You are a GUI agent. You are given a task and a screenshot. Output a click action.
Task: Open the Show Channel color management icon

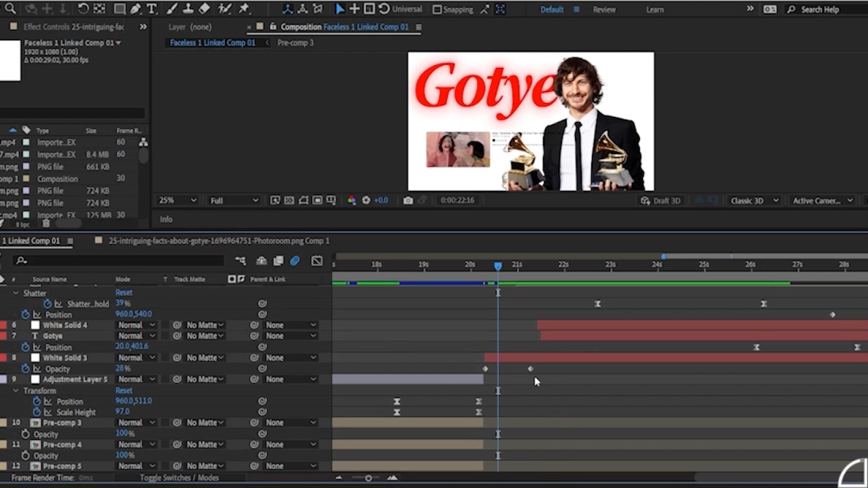pyautogui.click(x=351, y=200)
